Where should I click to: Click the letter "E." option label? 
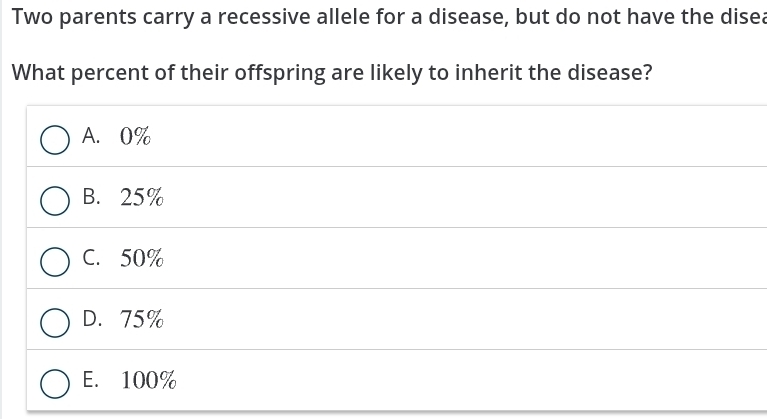click(x=92, y=381)
